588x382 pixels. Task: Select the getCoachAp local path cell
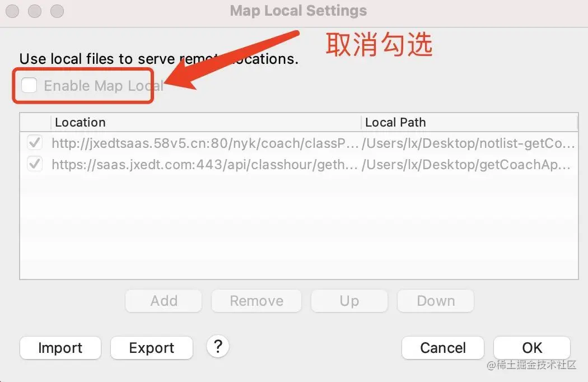[x=466, y=164]
